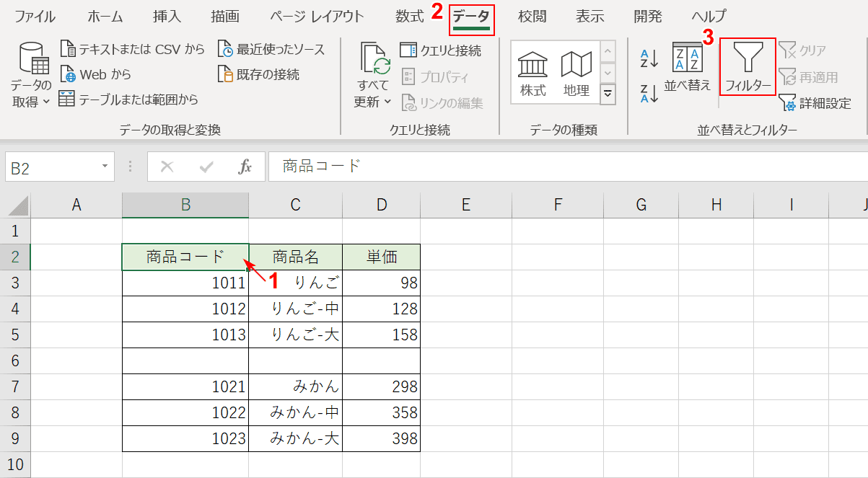
Task: Toggle the フィルター funnel button
Action: click(748, 66)
